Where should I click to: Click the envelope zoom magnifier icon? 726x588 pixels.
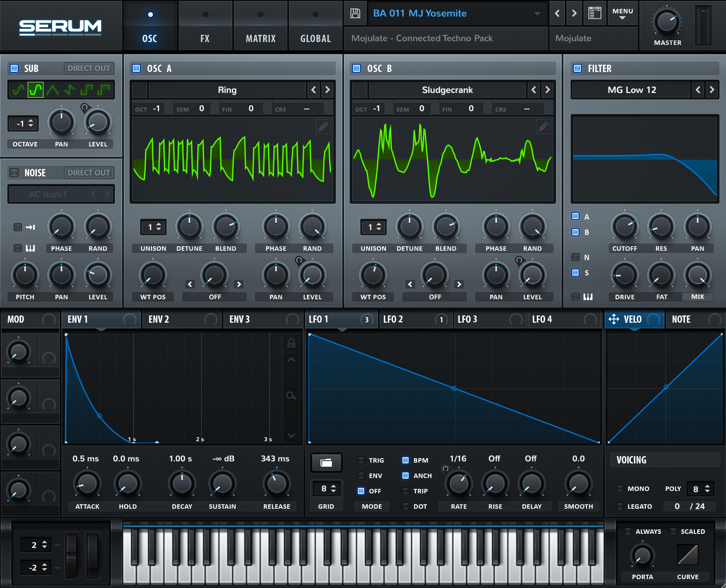click(291, 396)
